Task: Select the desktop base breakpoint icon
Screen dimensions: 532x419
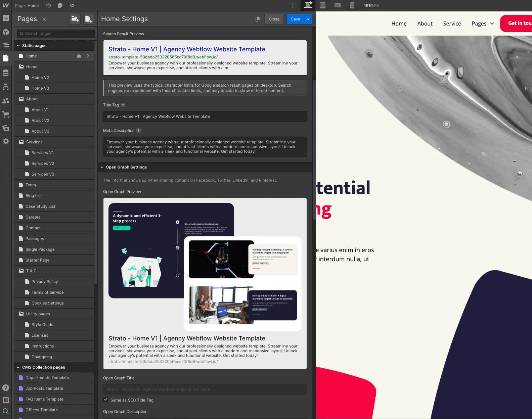Action: click(x=308, y=5)
